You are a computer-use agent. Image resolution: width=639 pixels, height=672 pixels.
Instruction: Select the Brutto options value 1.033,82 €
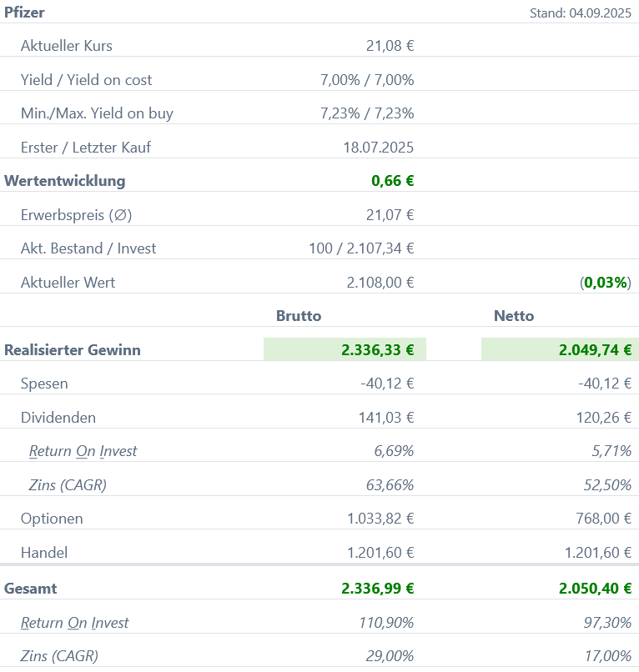[380, 519]
